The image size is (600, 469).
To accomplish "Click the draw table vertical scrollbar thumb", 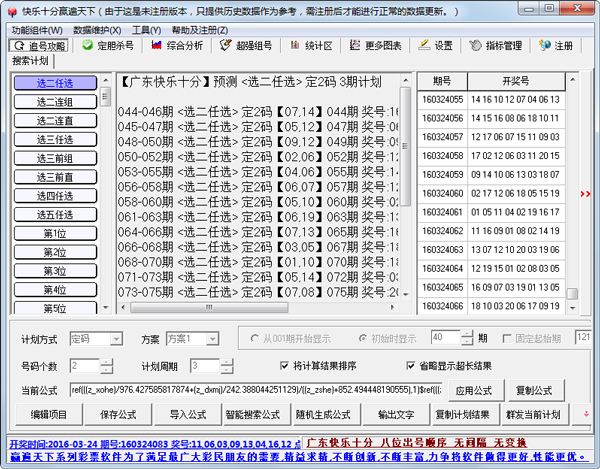I will (572, 294).
